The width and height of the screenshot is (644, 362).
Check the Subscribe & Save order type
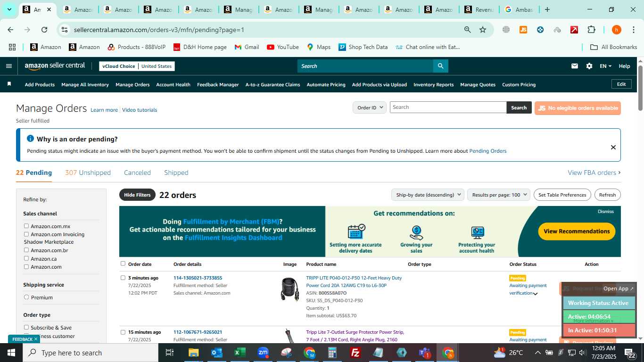[x=26, y=327]
